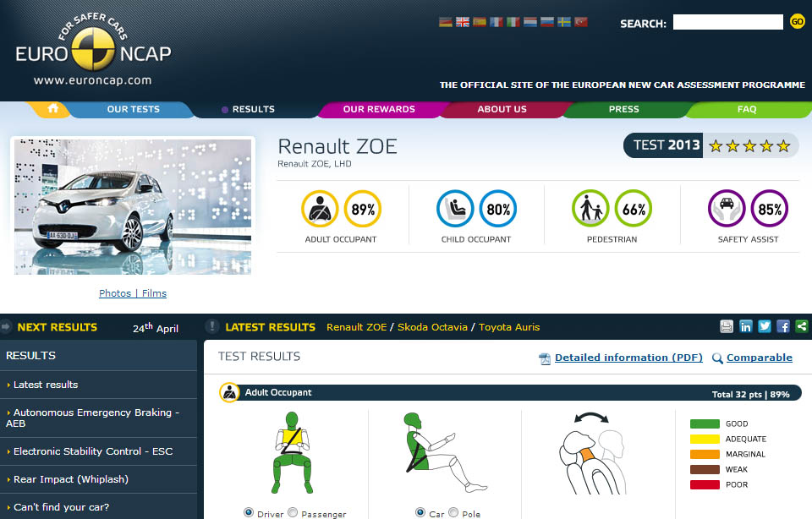
Task: Choose the Russian flag
Action: 547,22
